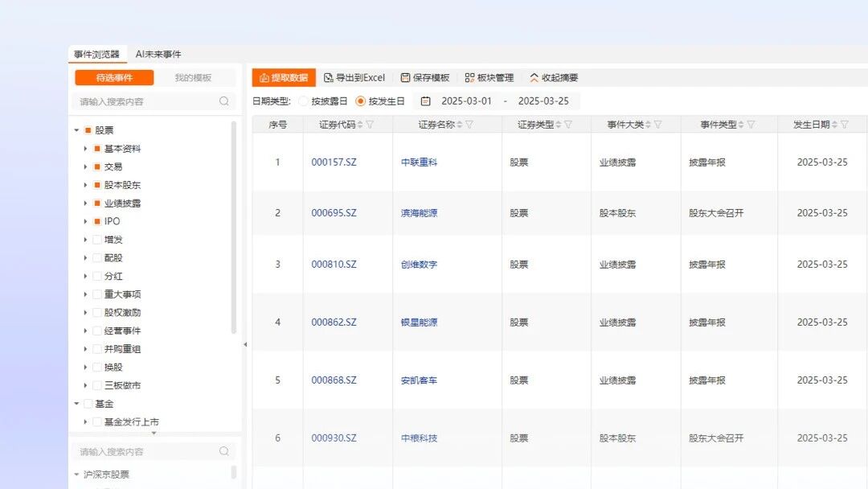868x489 pixels.
Task: Sort by 发生日期 column arrows
Action: coord(835,125)
